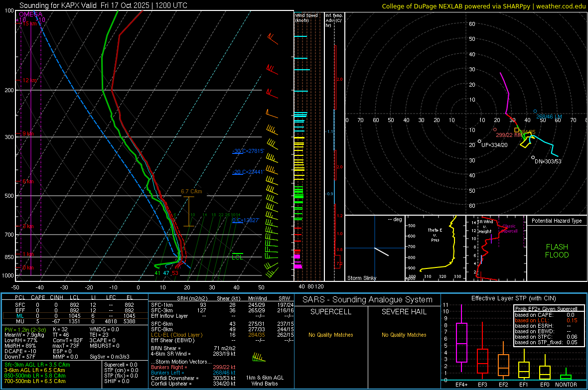The image size is (588, 390).
Task: Click the Prob EF2+ Given Supercell heading
Action: [546, 309]
